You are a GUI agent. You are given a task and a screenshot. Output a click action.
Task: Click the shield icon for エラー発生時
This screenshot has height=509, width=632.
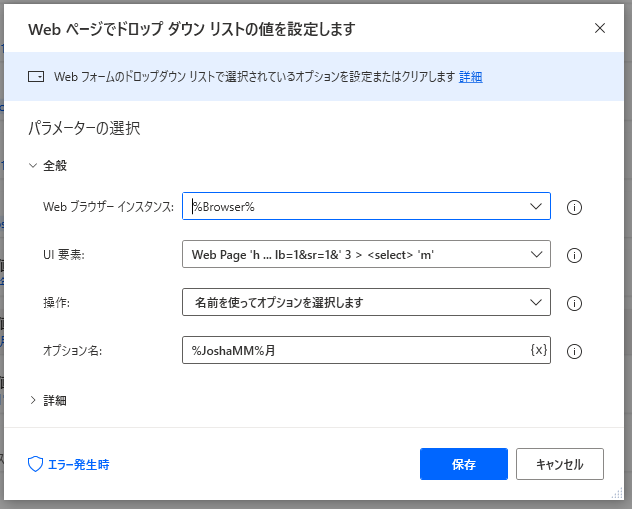[x=36, y=464]
